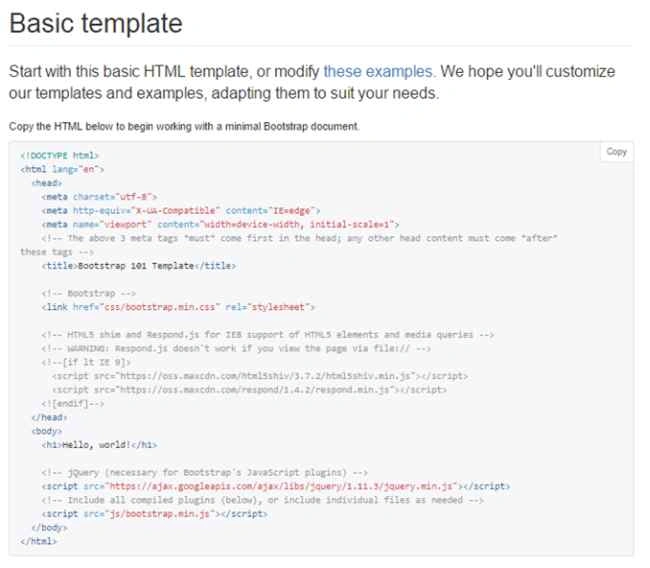Viewport: 650px width, 568px height.
Task: Click the respond.min.js script line
Action: [x=250, y=390]
